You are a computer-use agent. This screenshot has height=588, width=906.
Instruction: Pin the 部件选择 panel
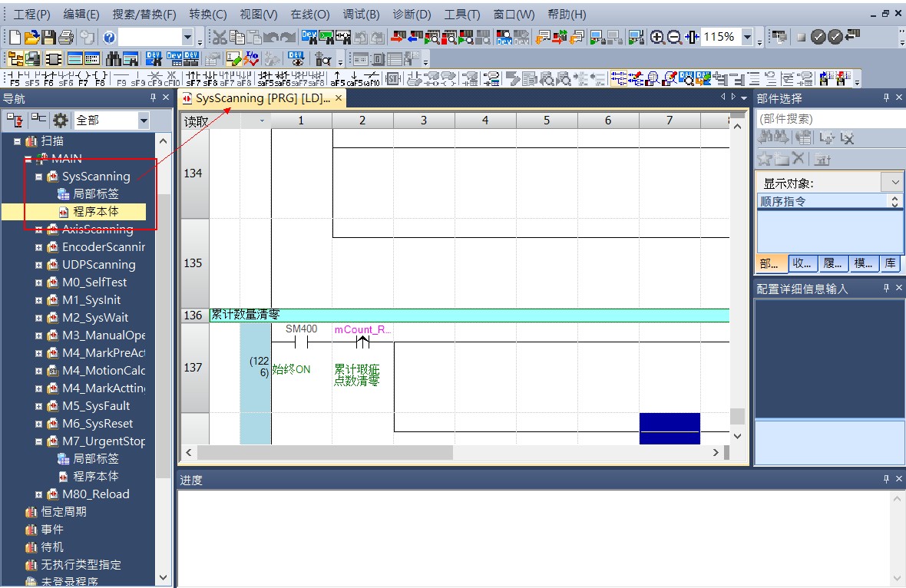(888, 98)
